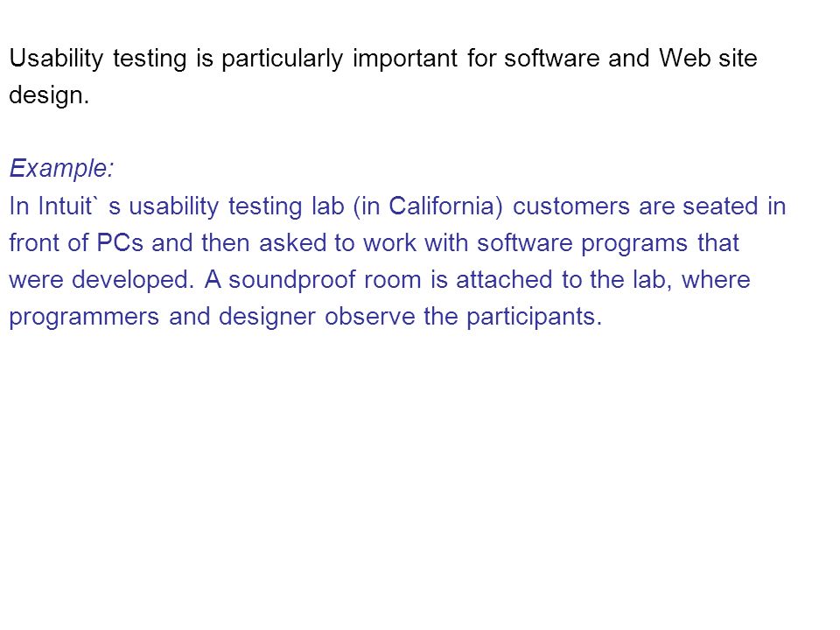The width and height of the screenshot is (840, 630).
Task: Click the word "developed." in the example
Action: [x=133, y=280]
